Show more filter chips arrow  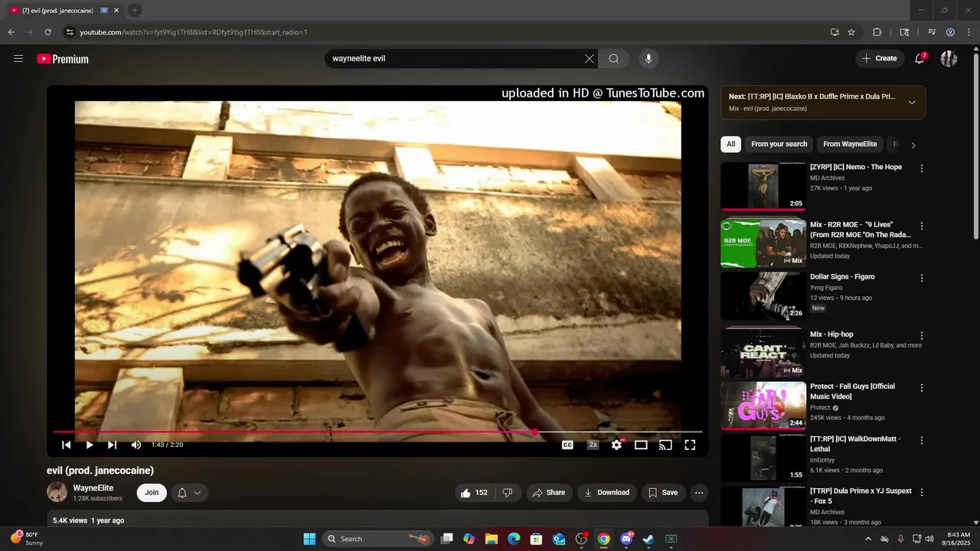point(913,145)
